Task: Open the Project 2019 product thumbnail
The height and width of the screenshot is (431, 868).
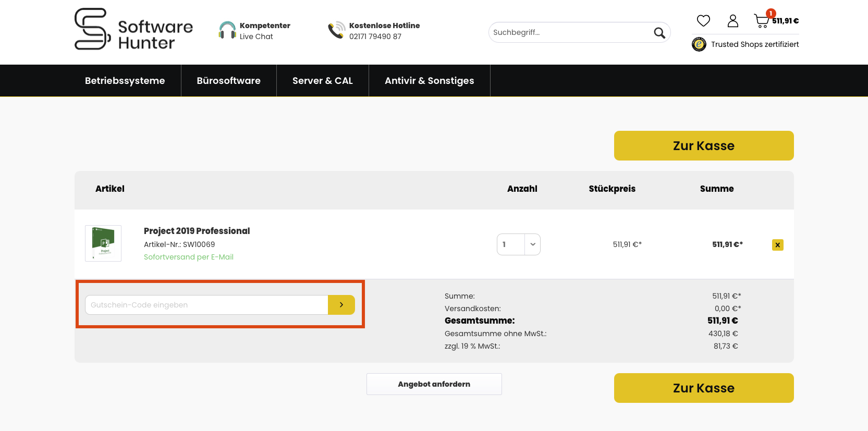Action: pyautogui.click(x=103, y=243)
